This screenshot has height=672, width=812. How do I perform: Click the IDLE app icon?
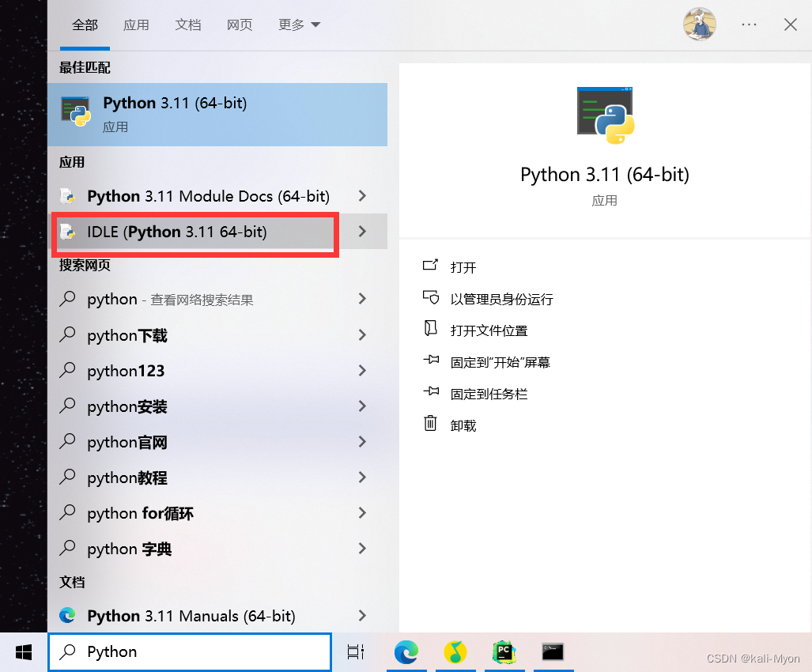tap(68, 232)
